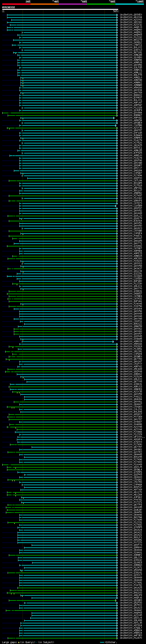Select the alignment label UniRef100_Q677H3
Viewport: 146px width, 644px height.
point(131,359)
